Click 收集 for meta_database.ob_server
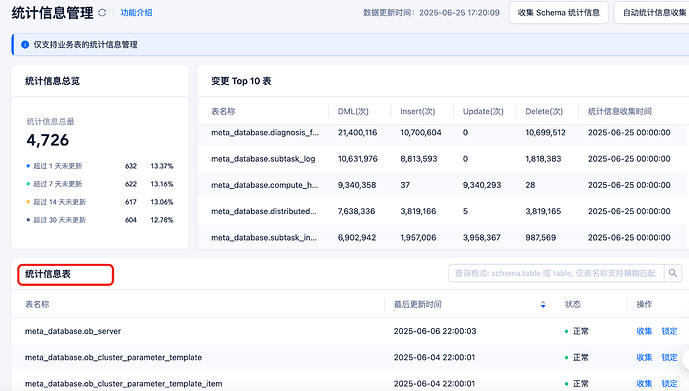This screenshot has height=391, width=689. click(644, 331)
